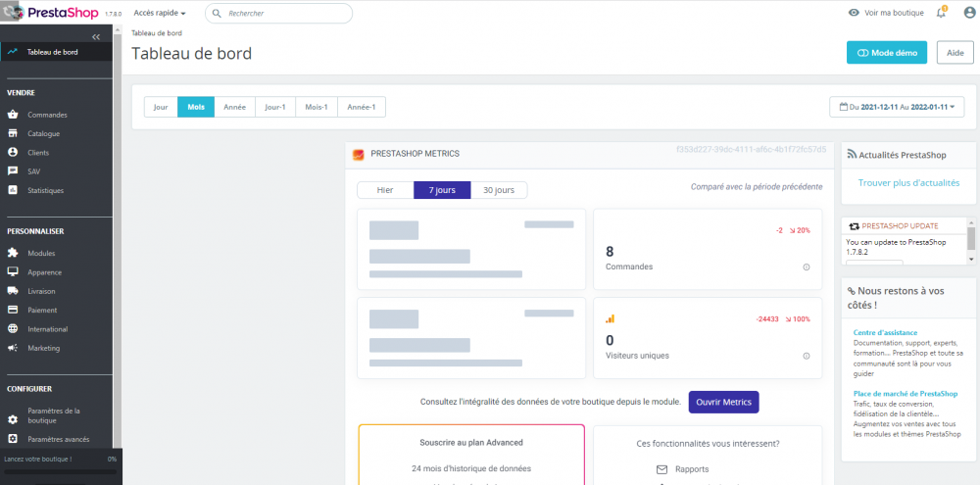Screen dimensions: 980x485
Task: Switch to the Année tab
Action: [234, 107]
